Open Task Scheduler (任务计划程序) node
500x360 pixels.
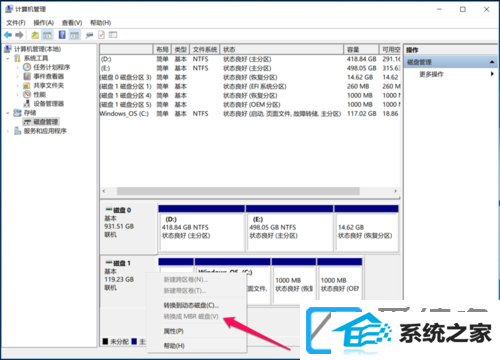coord(51,67)
